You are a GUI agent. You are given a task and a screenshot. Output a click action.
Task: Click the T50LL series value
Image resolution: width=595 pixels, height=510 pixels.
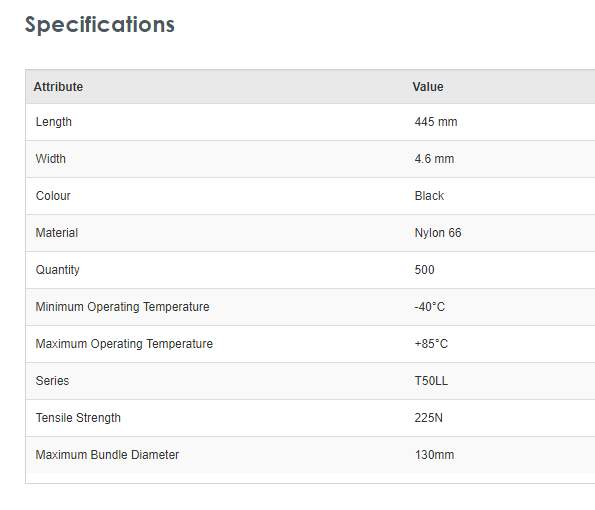click(431, 381)
